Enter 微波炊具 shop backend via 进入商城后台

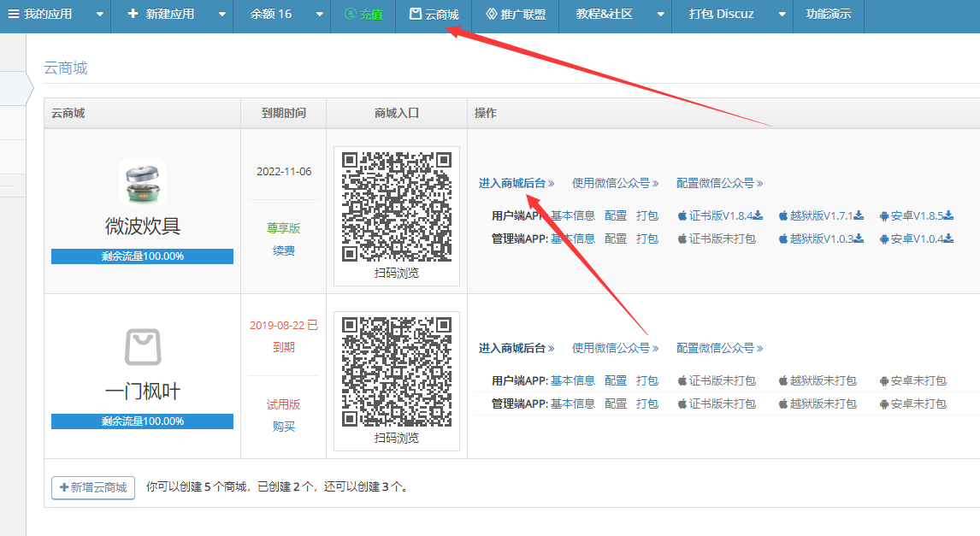(x=517, y=183)
